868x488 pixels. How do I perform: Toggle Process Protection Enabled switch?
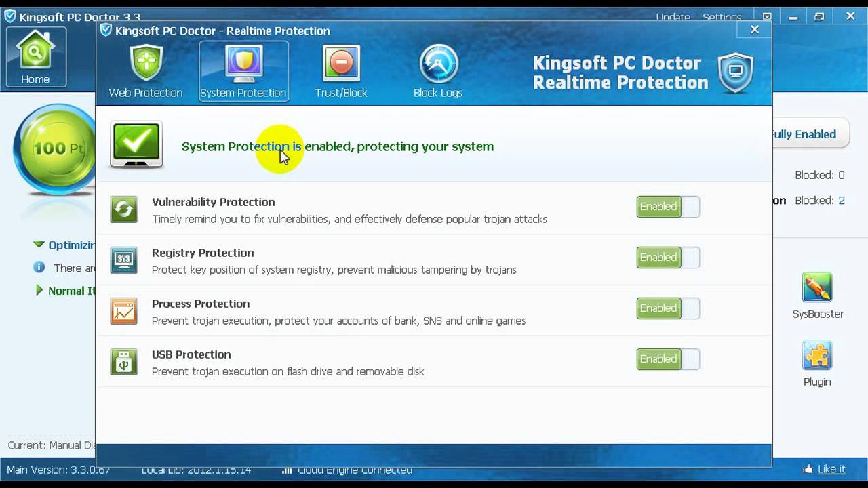[668, 308]
